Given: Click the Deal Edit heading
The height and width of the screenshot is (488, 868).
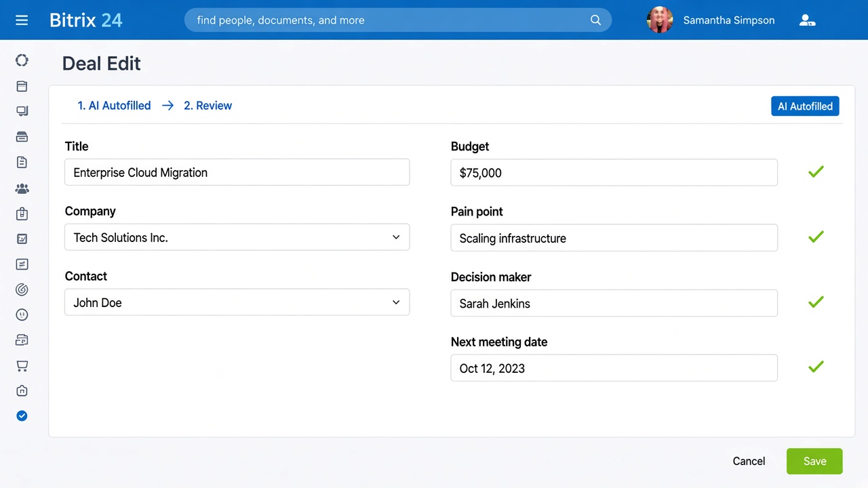Looking at the screenshot, I should 102,64.
